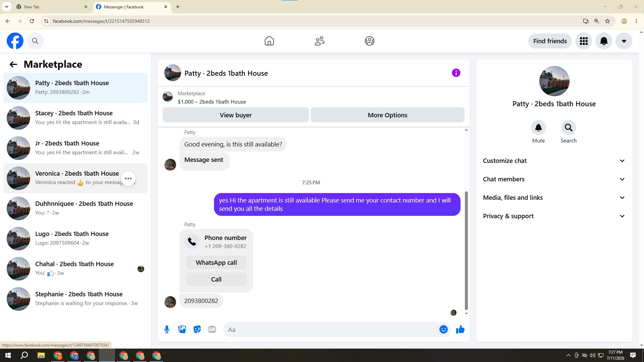Open Jr conversation in the list
This screenshot has height=362, width=644.
[x=75, y=148]
